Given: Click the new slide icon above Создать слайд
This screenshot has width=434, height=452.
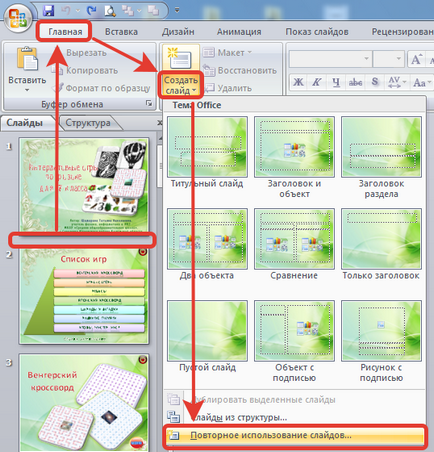Looking at the screenshot, I should [180, 58].
